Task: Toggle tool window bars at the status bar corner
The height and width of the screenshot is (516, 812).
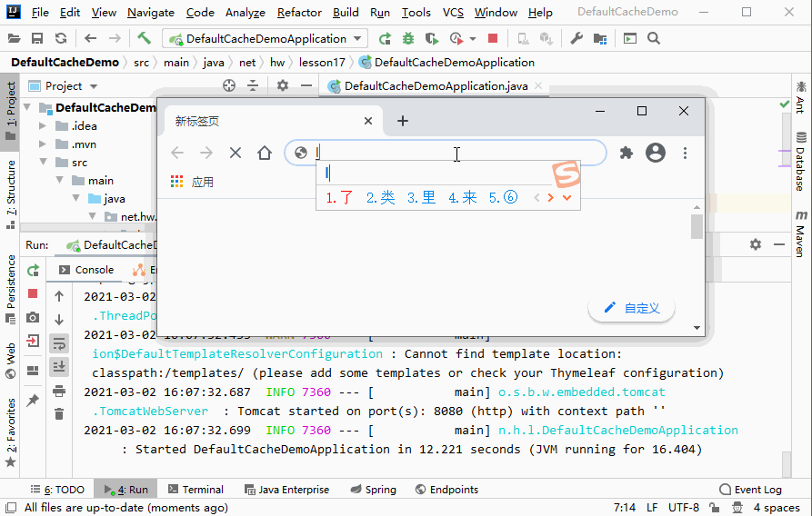Action: pyautogui.click(x=11, y=507)
